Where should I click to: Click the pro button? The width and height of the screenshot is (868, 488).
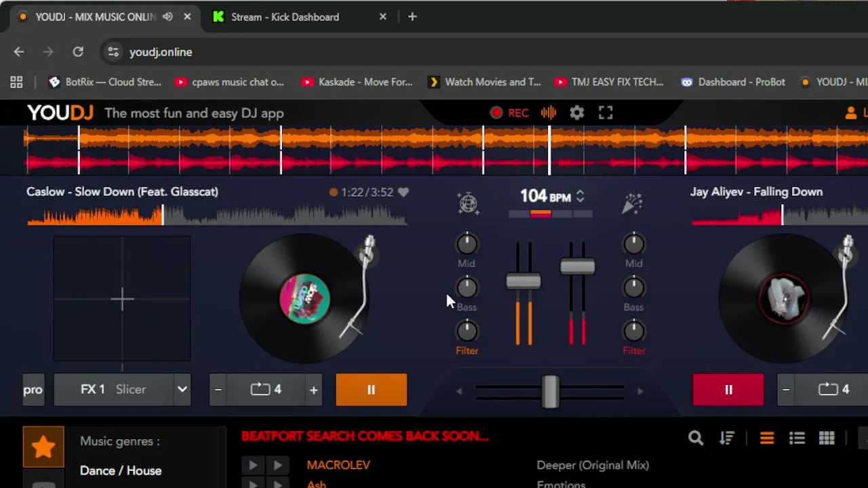coord(33,390)
